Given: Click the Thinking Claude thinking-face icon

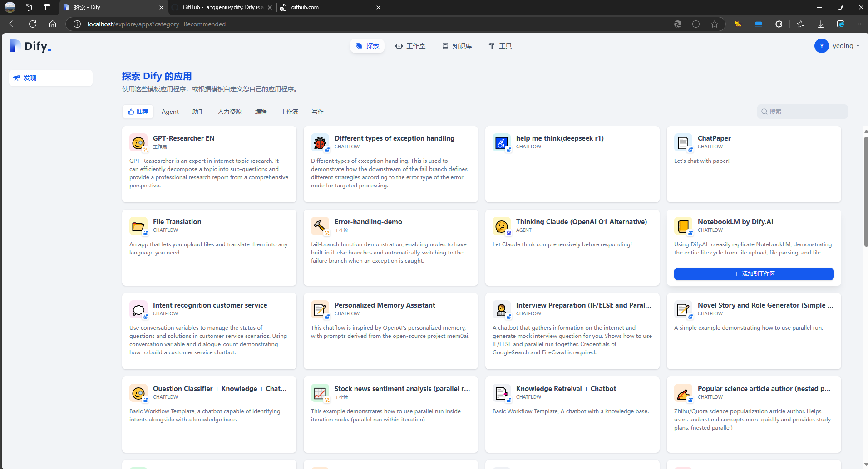Looking at the screenshot, I should coord(502,226).
